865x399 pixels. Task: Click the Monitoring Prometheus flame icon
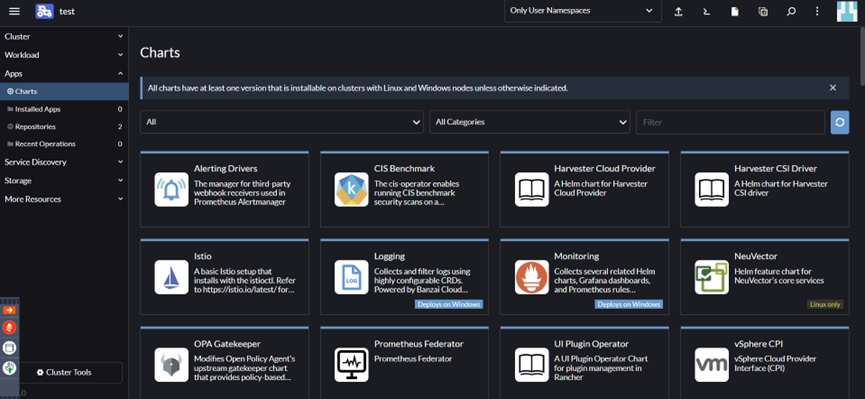click(x=532, y=277)
